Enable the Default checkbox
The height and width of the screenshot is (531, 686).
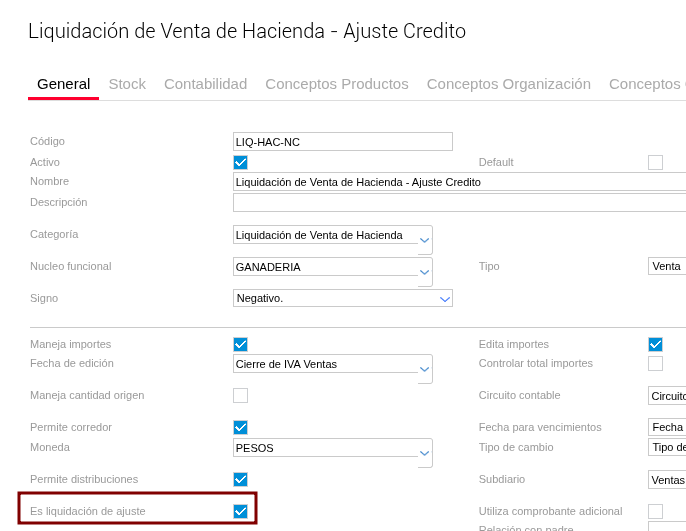pyautogui.click(x=655, y=162)
